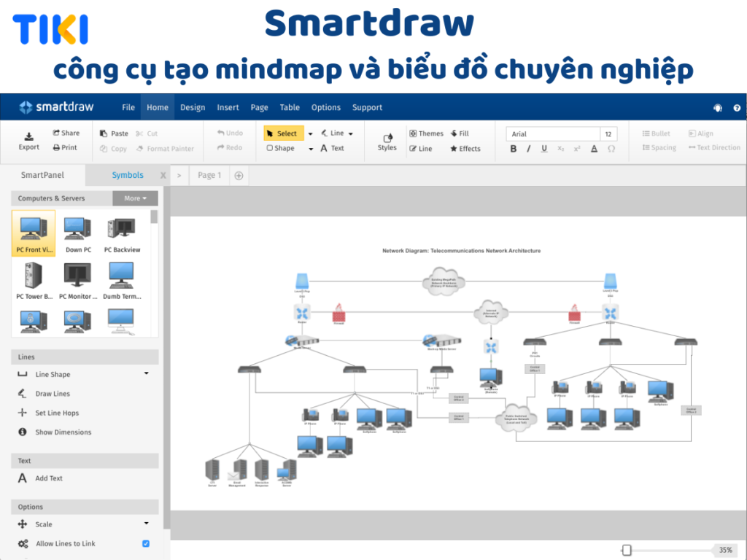The width and height of the screenshot is (747, 560).
Task: Switch to the Design tab
Action: 193,107
